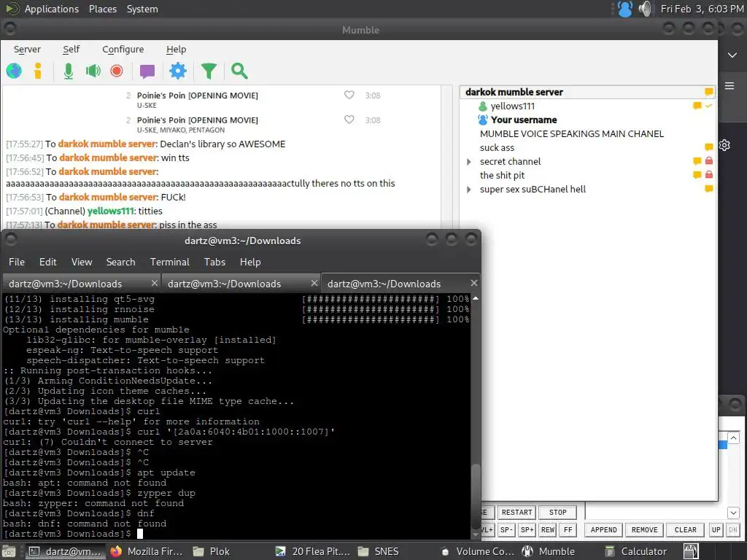
Task: Expand chevron dropdown right of Mumble window
Action: 732,55
